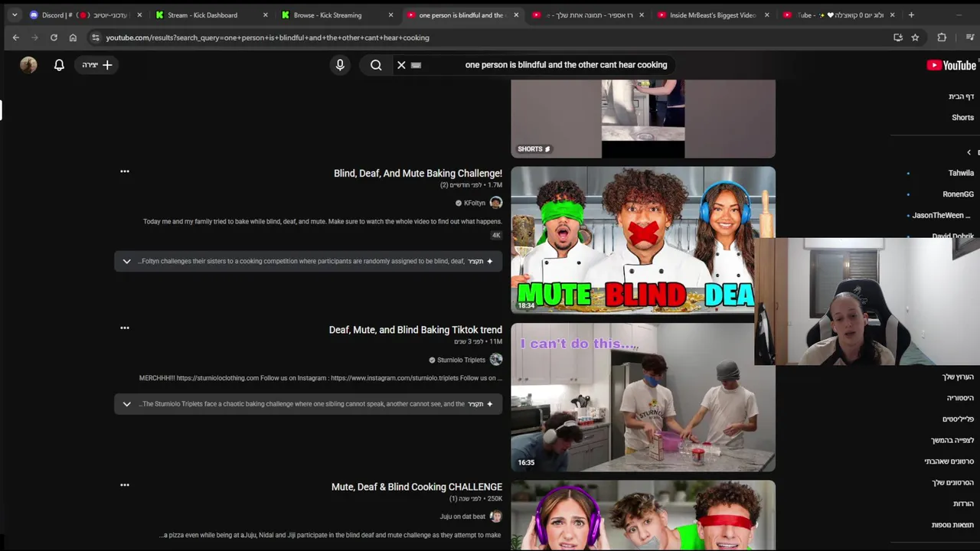This screenshot has width=980, height=551.
Task: Click the search magnifier button
Action: click(376, 65)
